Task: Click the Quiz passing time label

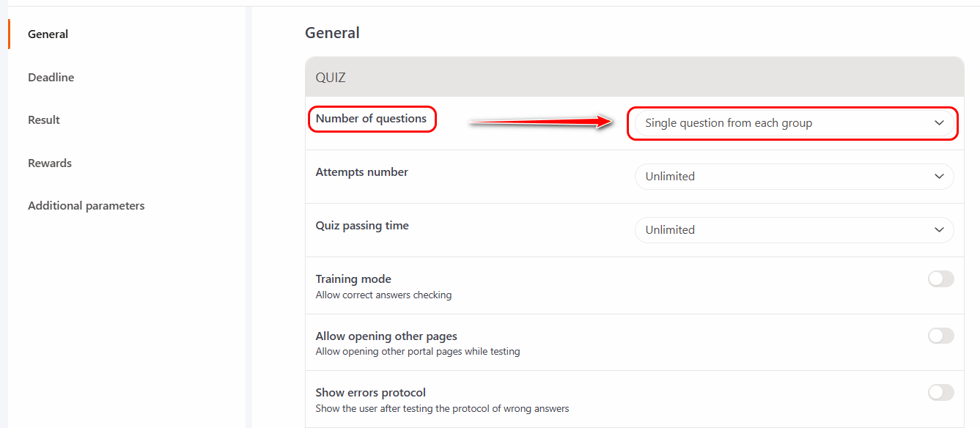Action: tap(362, 226)
